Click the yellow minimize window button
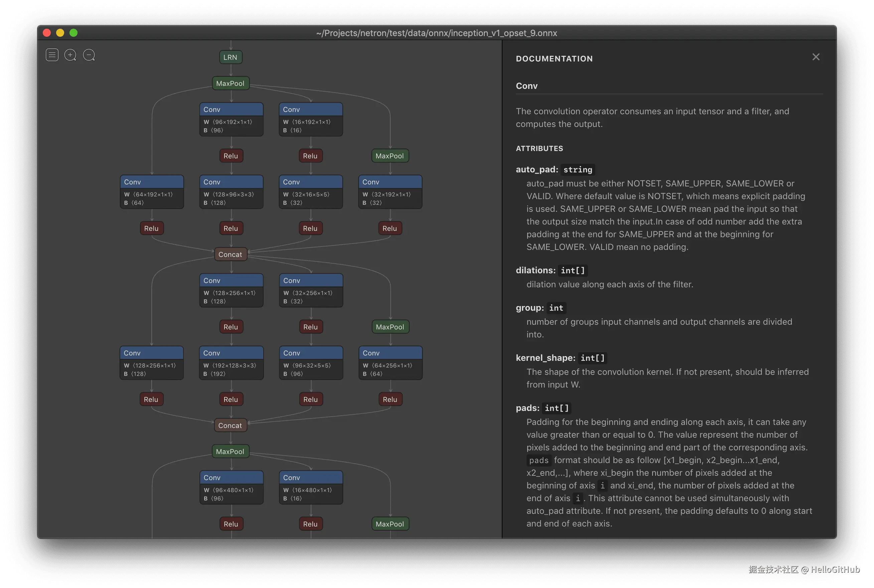 click(60, 33)
